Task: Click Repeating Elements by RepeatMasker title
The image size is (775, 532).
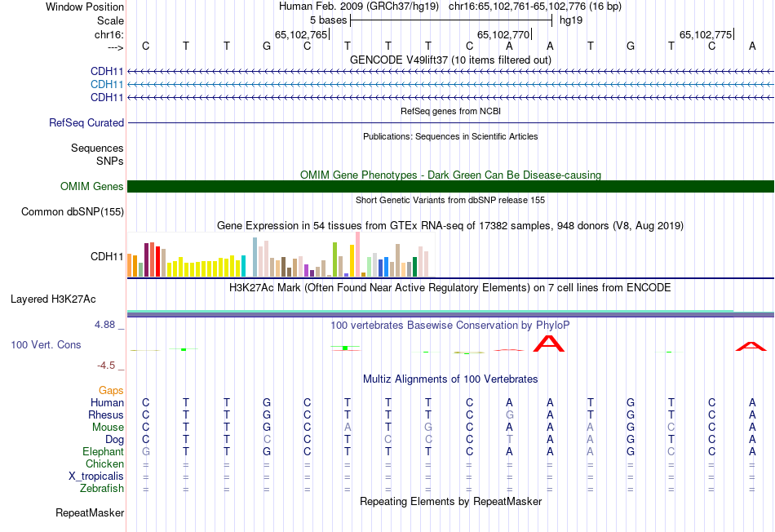Action: tap(450, 501)
